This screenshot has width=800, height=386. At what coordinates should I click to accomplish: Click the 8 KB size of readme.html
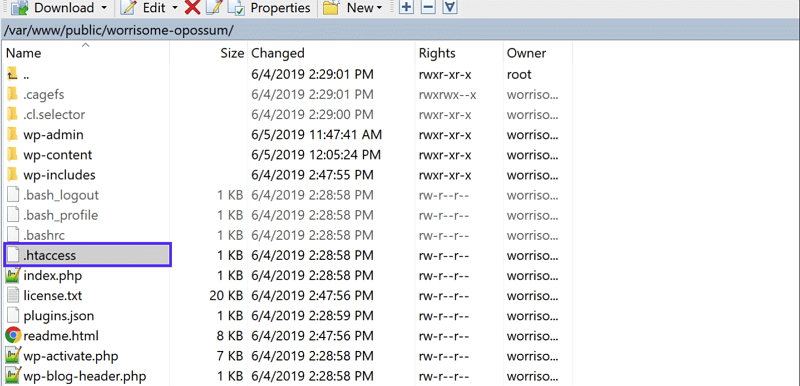tap(230, 336)
